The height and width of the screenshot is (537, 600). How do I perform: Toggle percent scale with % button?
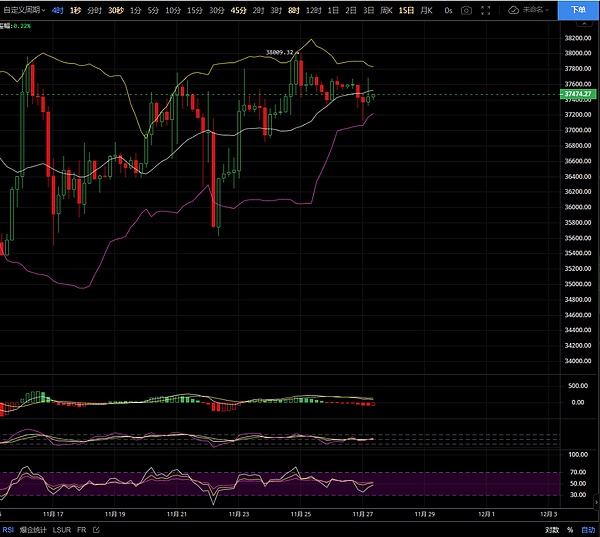[x=570, y=529]
